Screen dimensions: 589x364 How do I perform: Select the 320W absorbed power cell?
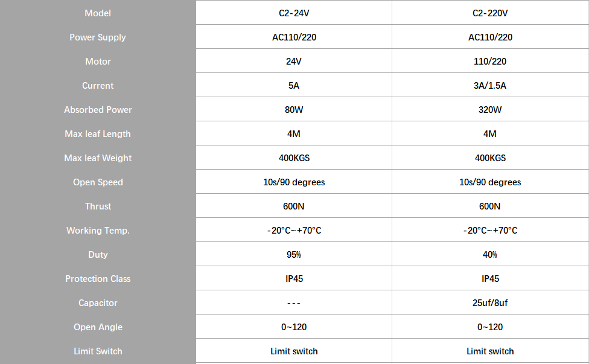click(490, 110)
